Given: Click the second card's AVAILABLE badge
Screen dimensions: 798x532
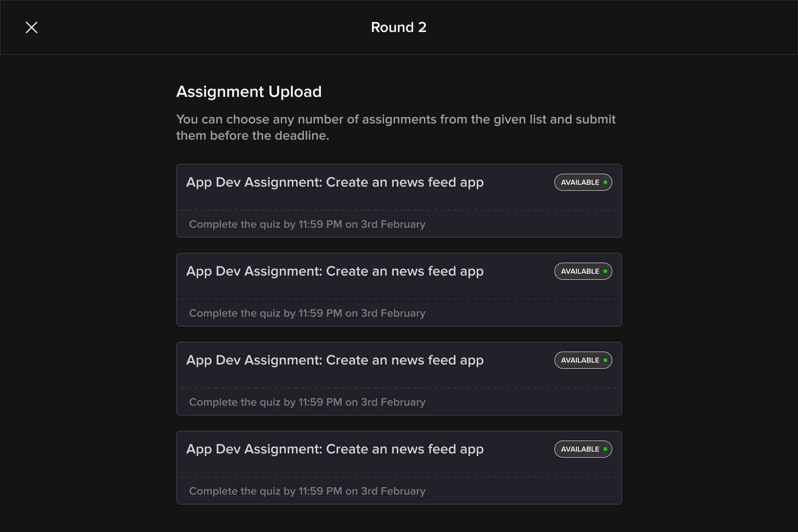Looking at the screenshot, I should [583, 271].
